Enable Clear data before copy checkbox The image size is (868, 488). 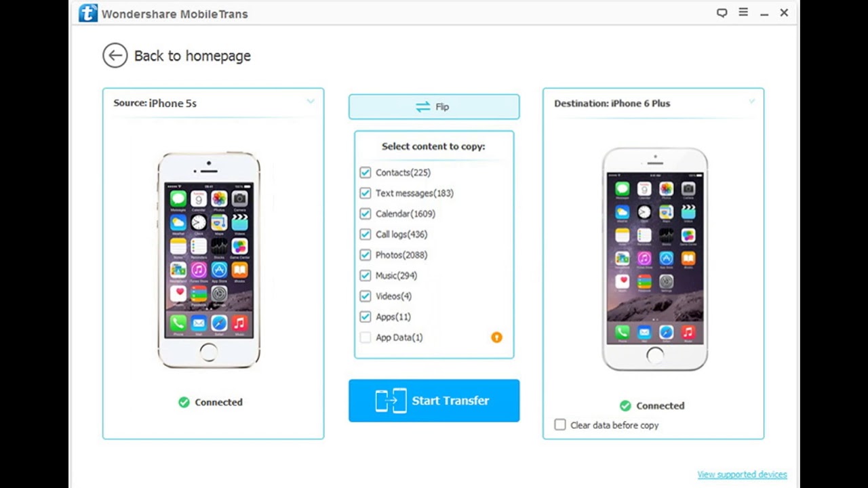[560, 425]
